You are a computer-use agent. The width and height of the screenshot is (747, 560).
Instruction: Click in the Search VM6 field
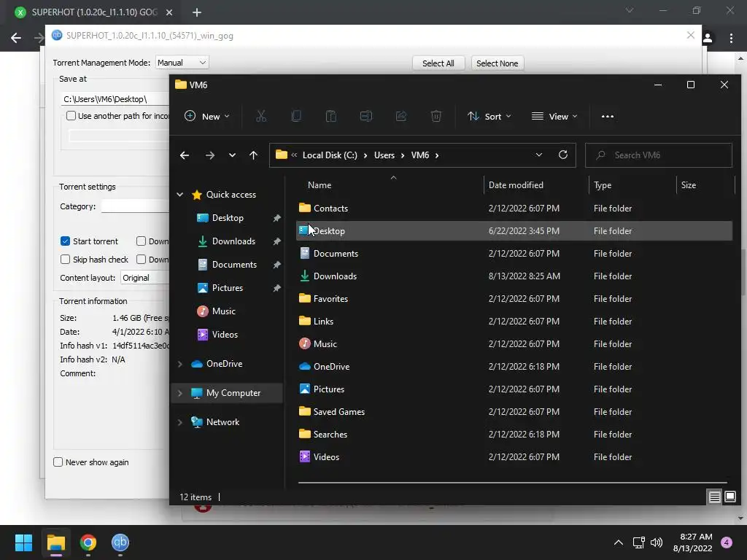659,155
